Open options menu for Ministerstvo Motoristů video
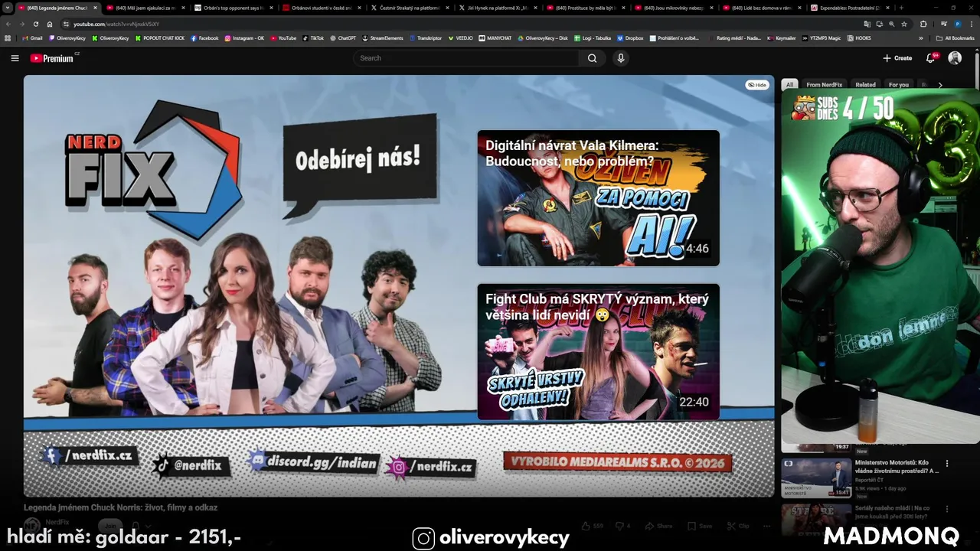The image size is (980, 551). (x=947, y=463)
